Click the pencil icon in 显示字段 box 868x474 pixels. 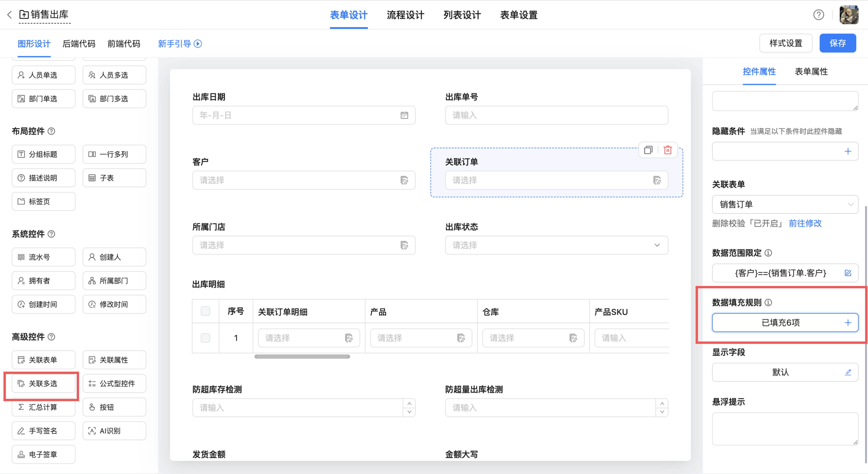[848, 372]
